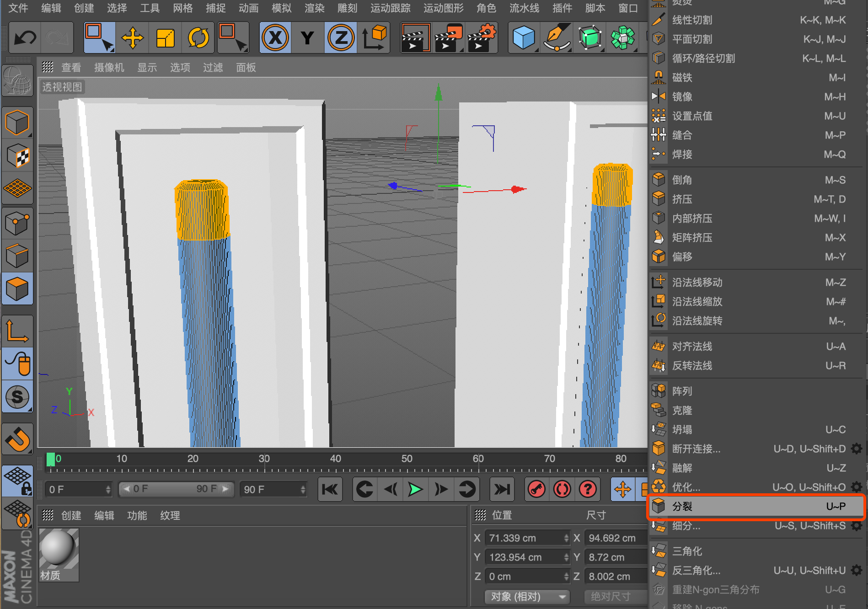
Task: Add a Subdivision Surface generator
Action: [589, 37]
